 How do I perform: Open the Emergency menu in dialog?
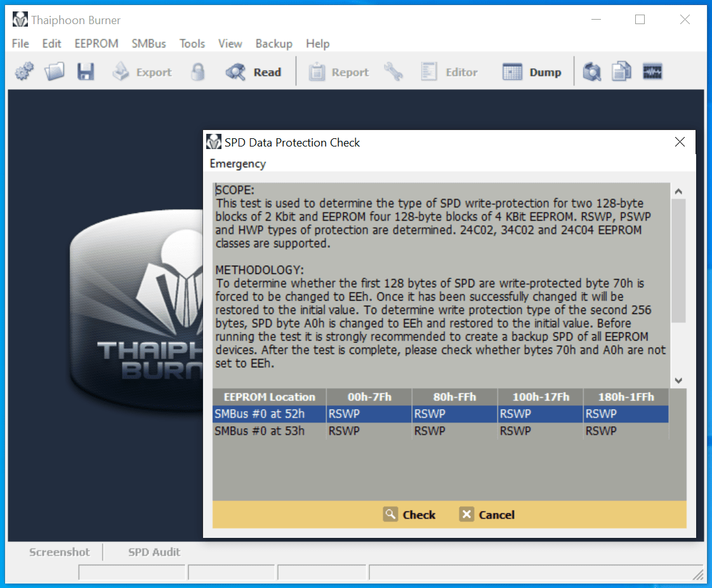click(238, 164)
